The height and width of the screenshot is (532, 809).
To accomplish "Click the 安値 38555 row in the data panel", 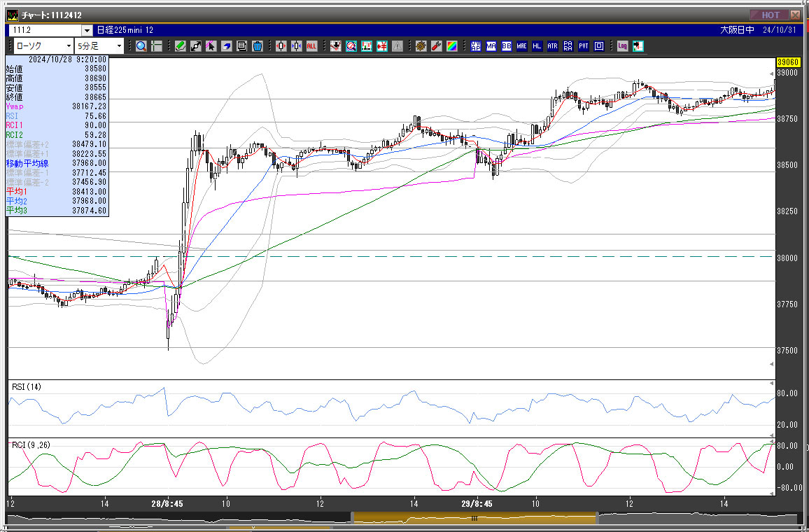I will [x=56, y=87].
